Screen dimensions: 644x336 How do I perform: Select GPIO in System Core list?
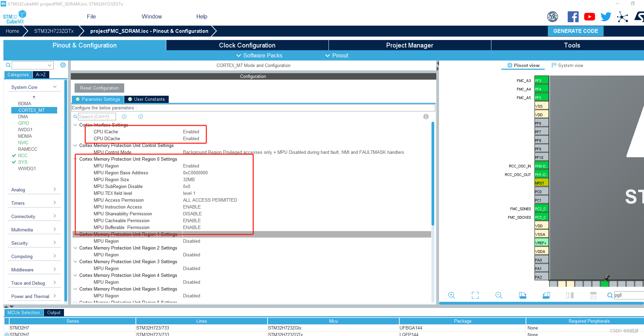click(x=24, y=123)
